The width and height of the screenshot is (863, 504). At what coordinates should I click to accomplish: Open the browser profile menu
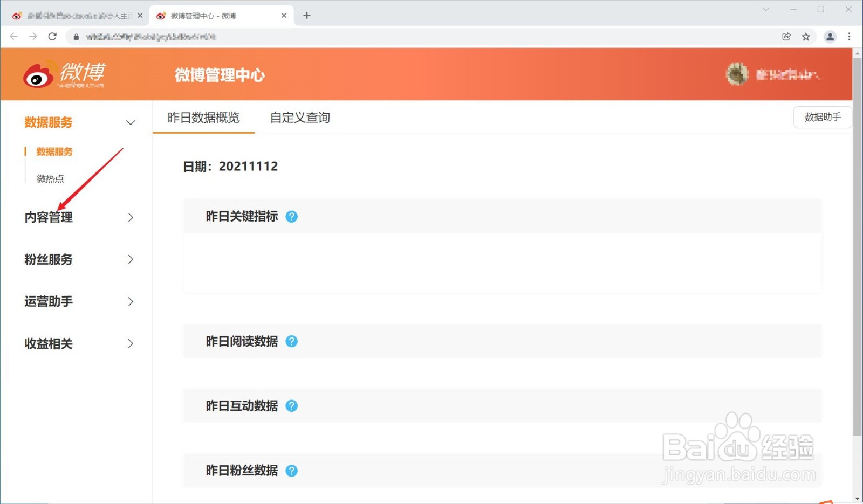pyautogui.click(x=830, y=37)
